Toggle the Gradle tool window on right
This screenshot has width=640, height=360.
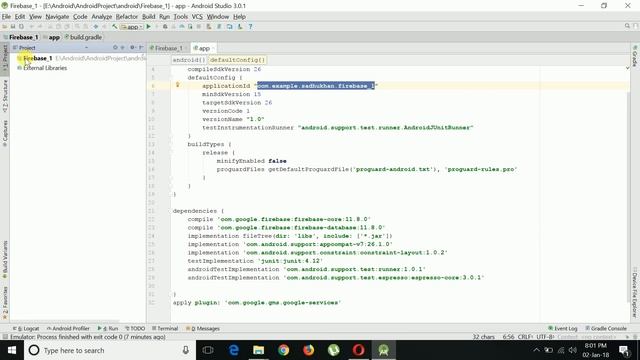[x=635, y=56]
